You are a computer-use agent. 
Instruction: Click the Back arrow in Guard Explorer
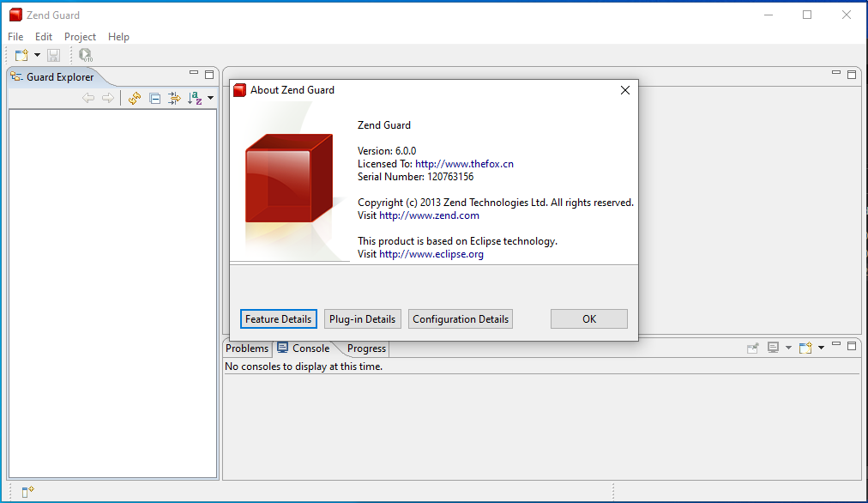(88, 98)
